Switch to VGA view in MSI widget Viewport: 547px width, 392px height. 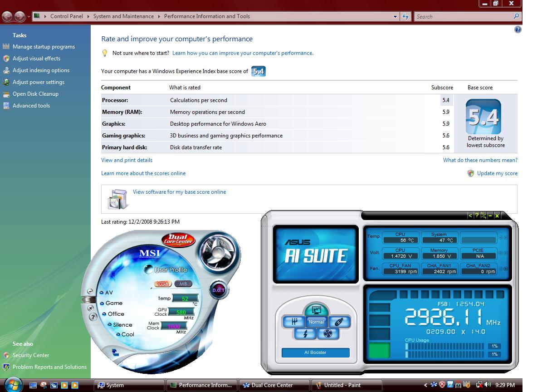[162, 284]
